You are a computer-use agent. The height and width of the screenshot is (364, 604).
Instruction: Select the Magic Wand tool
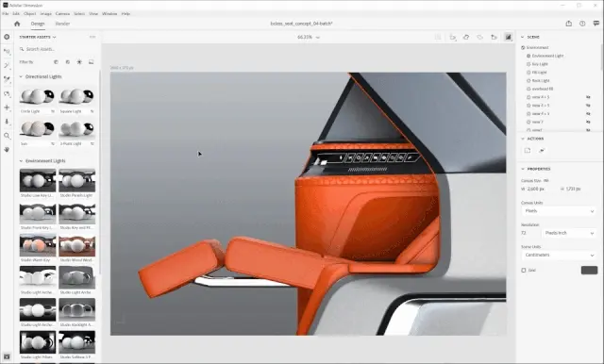click(7, 65)
